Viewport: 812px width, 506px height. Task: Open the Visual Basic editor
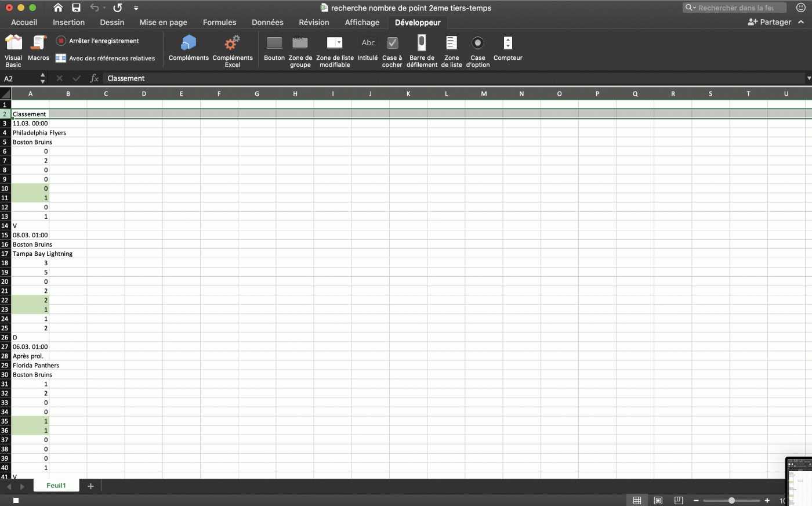[13, 50]
